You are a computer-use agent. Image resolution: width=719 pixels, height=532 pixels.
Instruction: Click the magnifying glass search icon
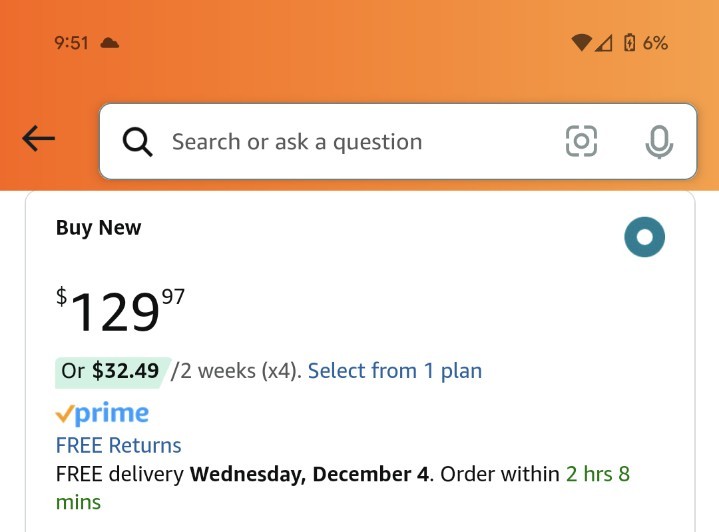pyautogui.click(x=137, y=142)
